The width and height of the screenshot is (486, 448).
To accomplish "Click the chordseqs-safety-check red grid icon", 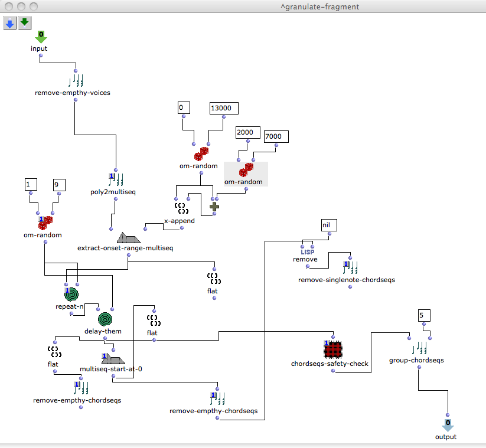I will [334, 350].
